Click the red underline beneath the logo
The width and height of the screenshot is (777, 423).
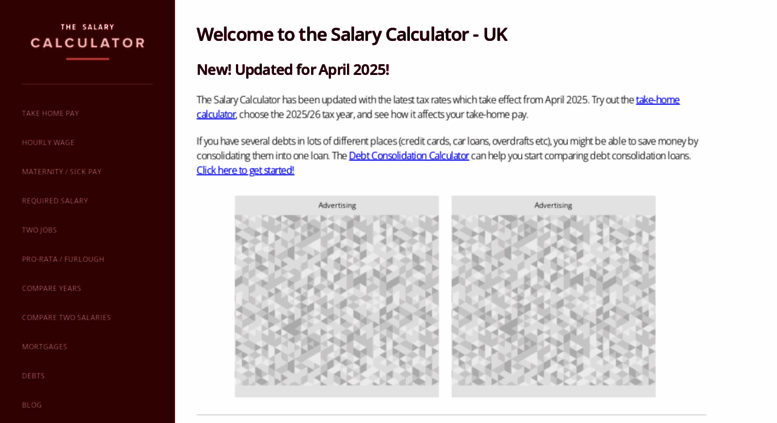[88, 59]
